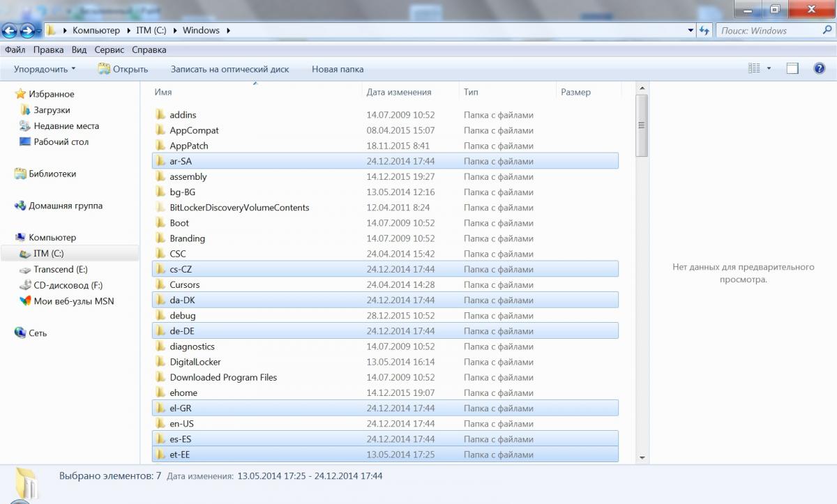Viewport: 837px width, 504px height.
Task: Expand the address bar history dropdown
Action: tap(691, 31)
